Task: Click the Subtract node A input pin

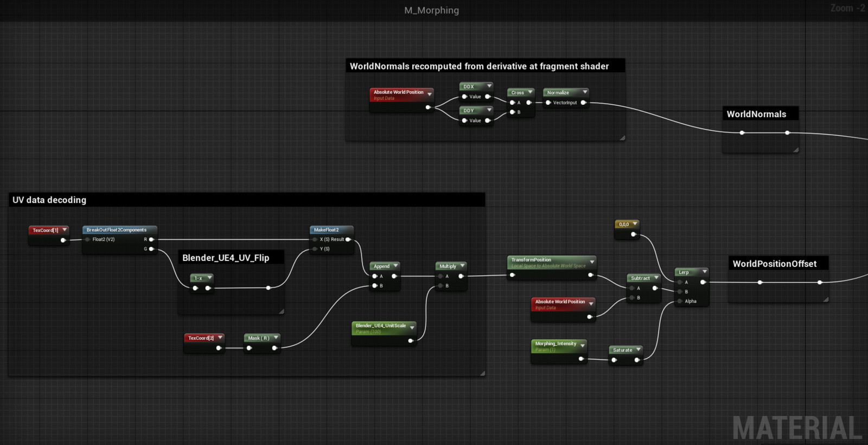Action: click(x=632, y=288)
